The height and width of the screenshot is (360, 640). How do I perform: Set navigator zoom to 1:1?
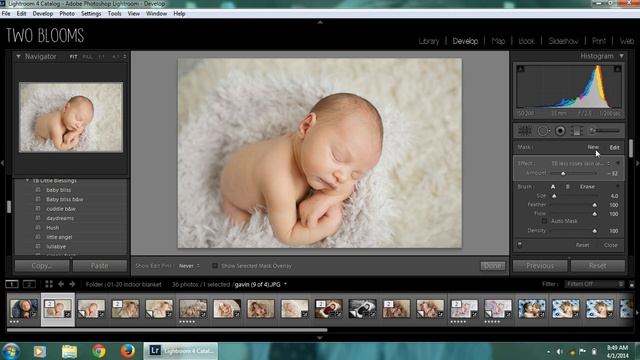click(101, 57)
